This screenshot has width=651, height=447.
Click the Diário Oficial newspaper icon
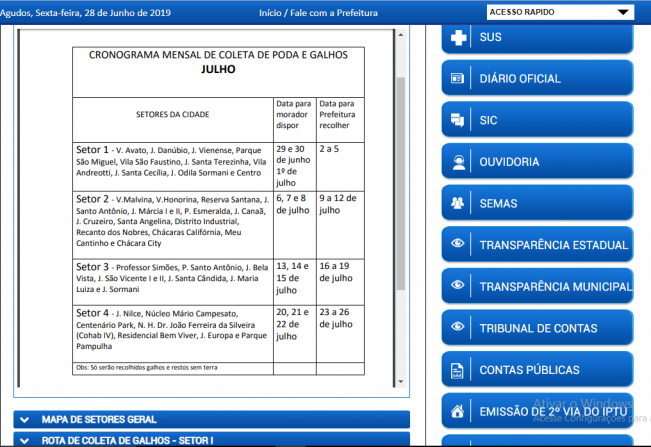[458, 78]
